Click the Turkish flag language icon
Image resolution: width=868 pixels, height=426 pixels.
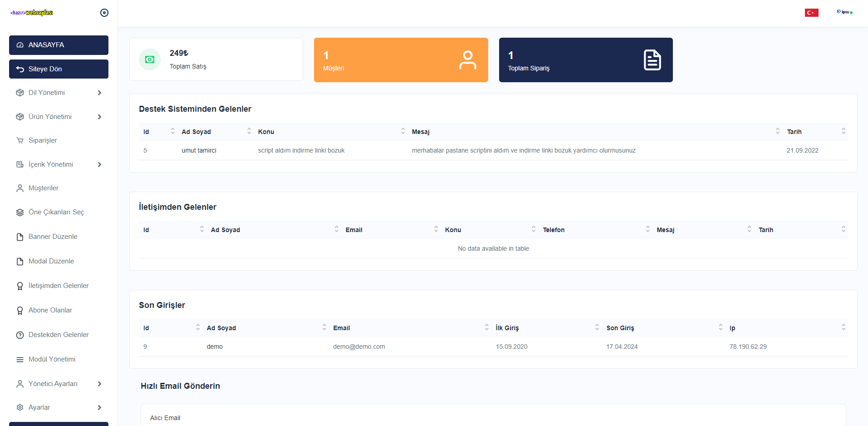point(811,13)
